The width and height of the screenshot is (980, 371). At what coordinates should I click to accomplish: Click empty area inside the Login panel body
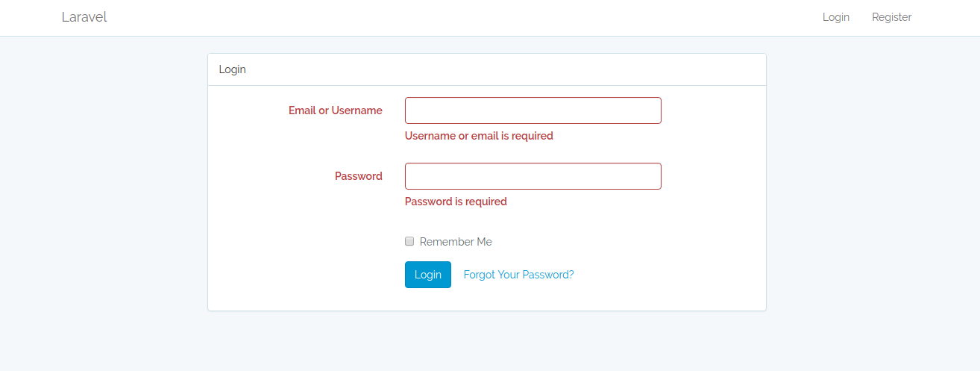tap(298, 246)
